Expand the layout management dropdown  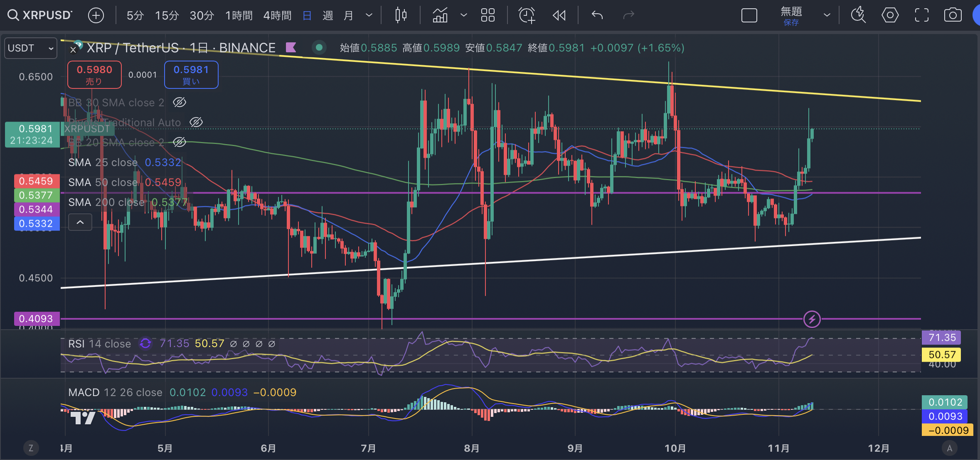click(827, 15)
